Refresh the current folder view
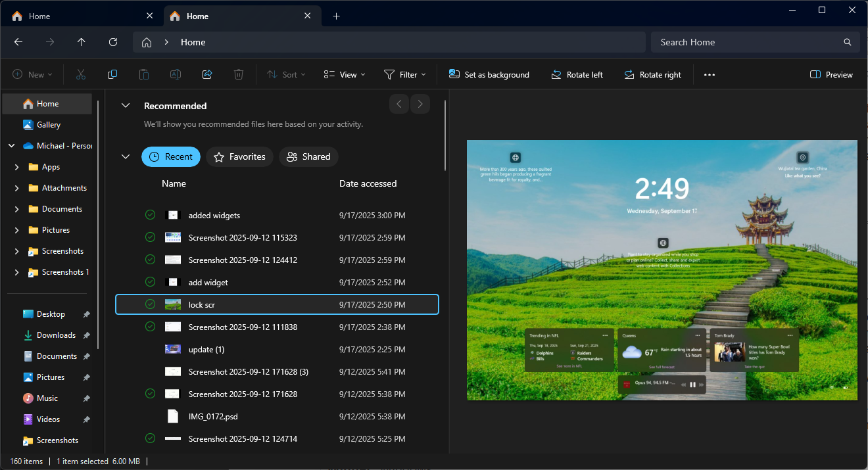The width and height of the screenshot is (868, 470). pos(113,42)
